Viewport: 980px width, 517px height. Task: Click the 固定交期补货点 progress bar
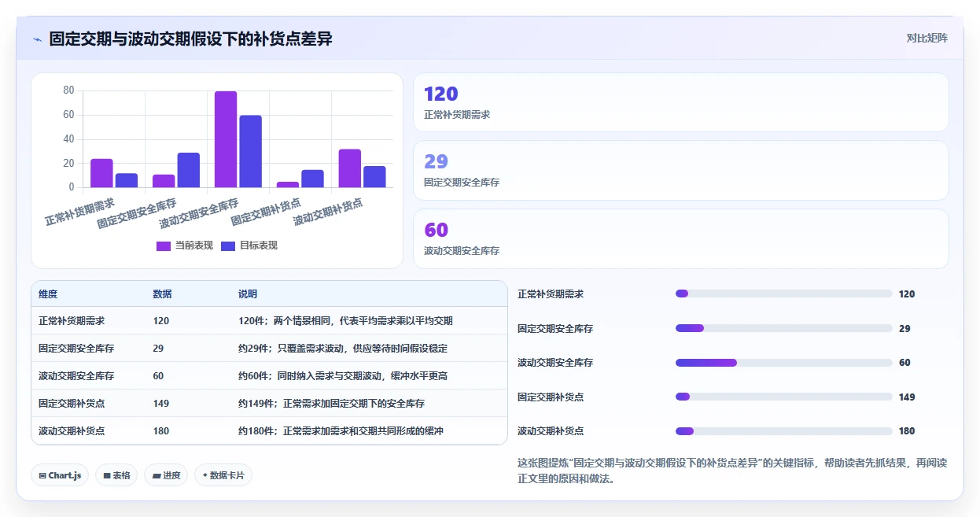pos(783,397)
